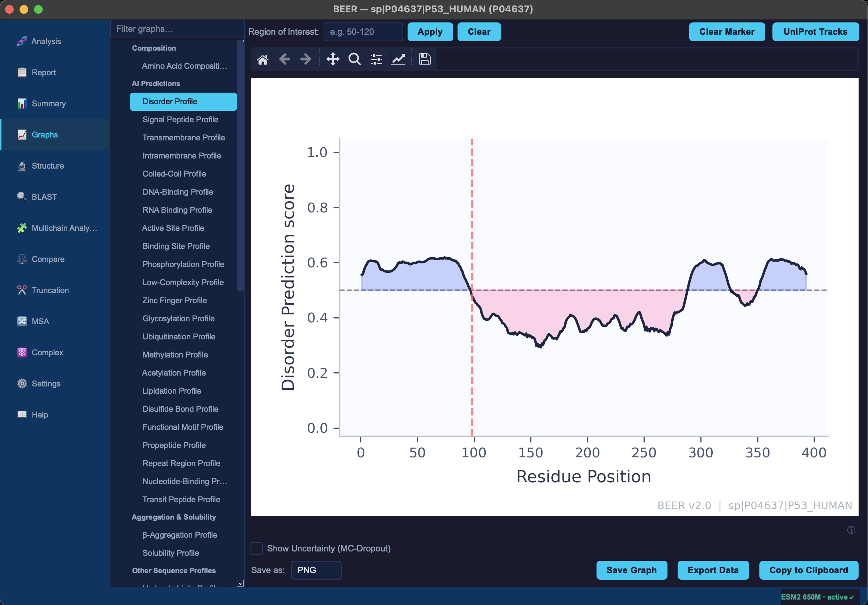Select Transmembrane Profile
This screenshot has height=605, width=868.
click(x=184, y=137)
